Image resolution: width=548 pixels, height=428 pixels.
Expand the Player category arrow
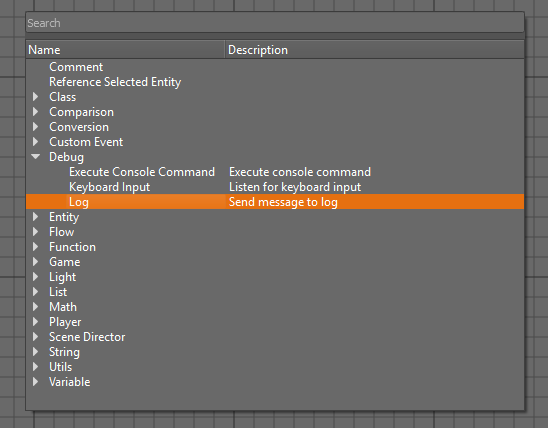(x=35, y=322)
